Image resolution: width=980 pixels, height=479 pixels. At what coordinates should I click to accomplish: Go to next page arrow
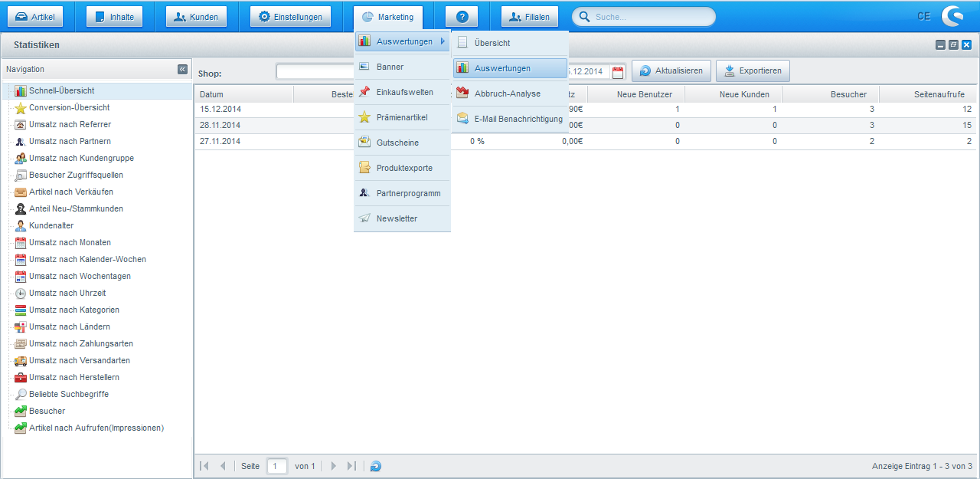point(334,466)
